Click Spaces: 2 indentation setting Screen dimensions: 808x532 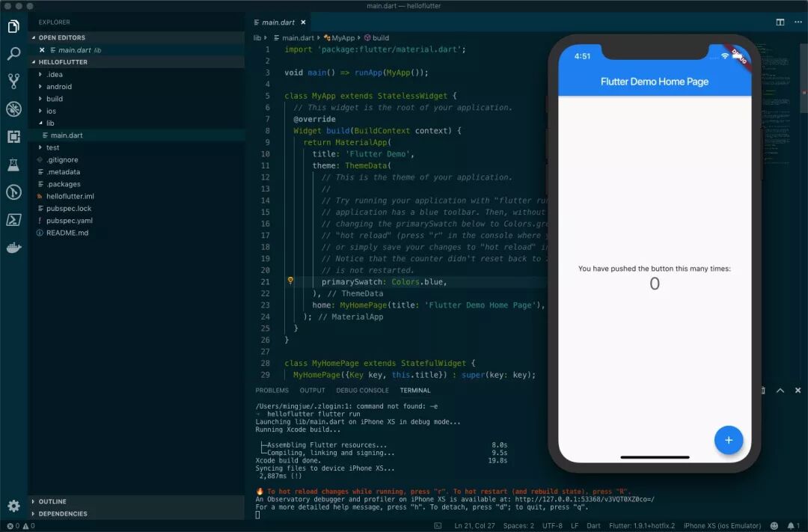[x=518, y=526]
